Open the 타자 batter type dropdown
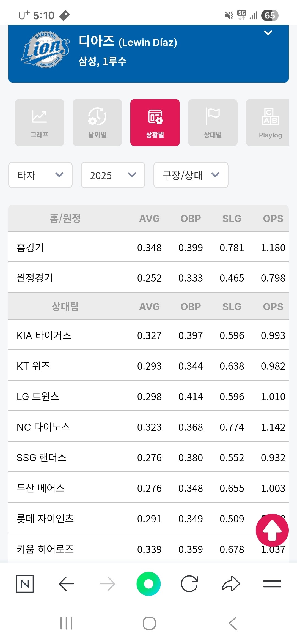 point(40,175)
